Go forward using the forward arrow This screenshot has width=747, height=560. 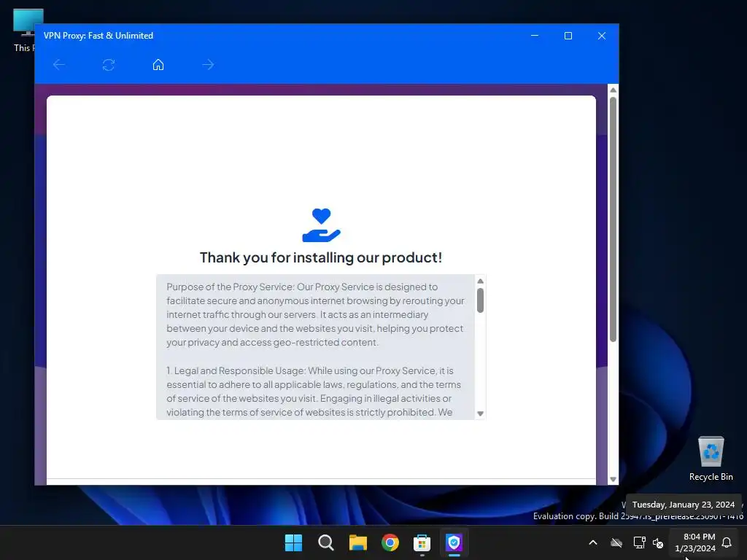[x=208, y=65]
